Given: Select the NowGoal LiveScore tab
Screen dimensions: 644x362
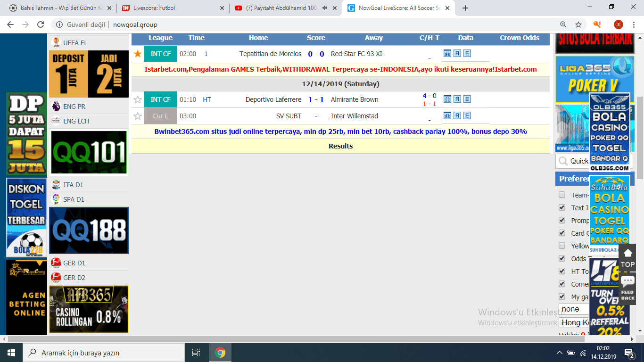Looking at the screenshot, I should point(398,8).
